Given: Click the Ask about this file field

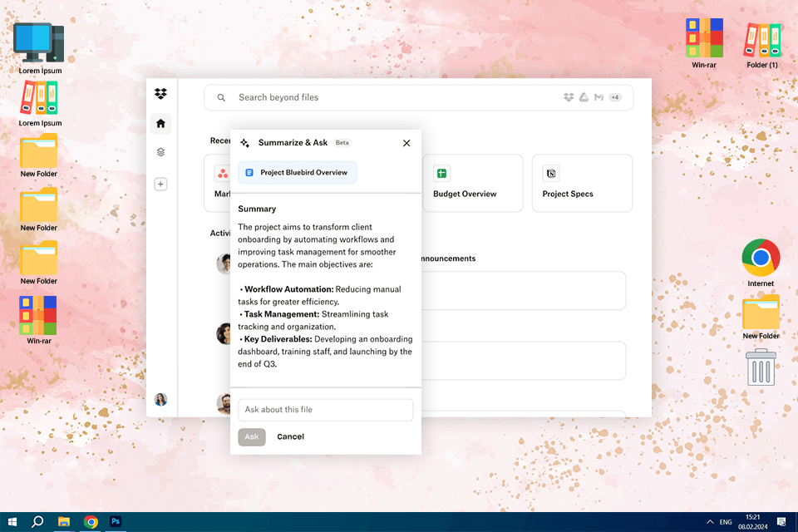Looking at the screenshot, I should click(x=326, y=410).
